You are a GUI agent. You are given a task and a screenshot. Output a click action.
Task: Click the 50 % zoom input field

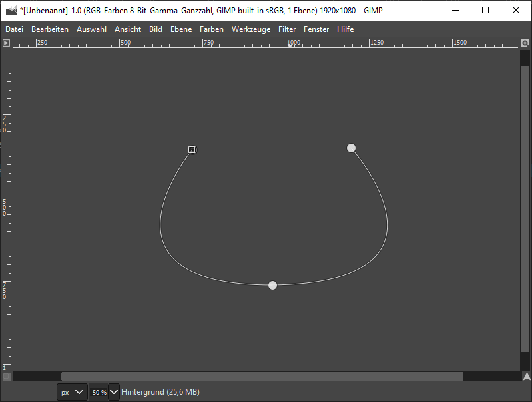pyautogui.click(x=99, y=392)
